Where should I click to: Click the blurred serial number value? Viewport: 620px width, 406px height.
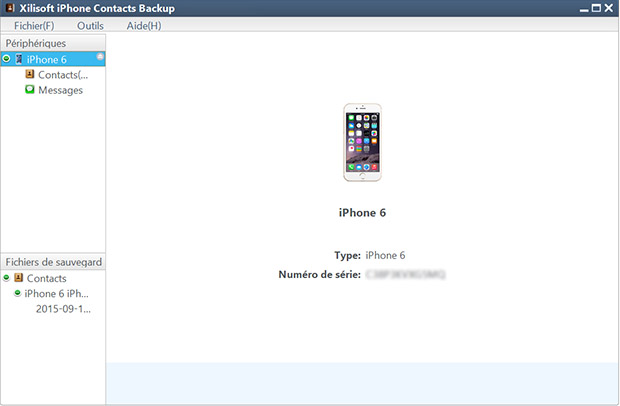(x=405, y=274)
